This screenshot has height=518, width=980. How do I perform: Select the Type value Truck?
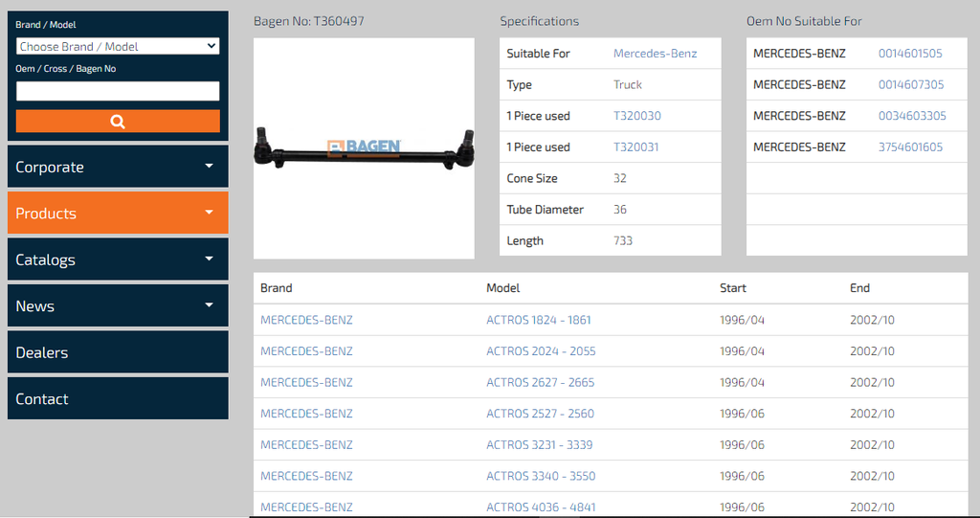pyautogui.click(x=628, y=84)
